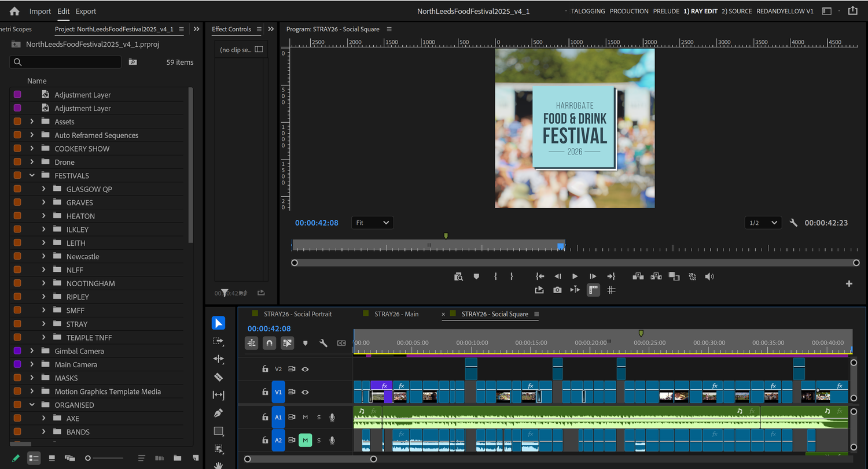Screen dimensions: 868x469
Task: Open the Fit zoom level dropdown
Action: (372, 223)
